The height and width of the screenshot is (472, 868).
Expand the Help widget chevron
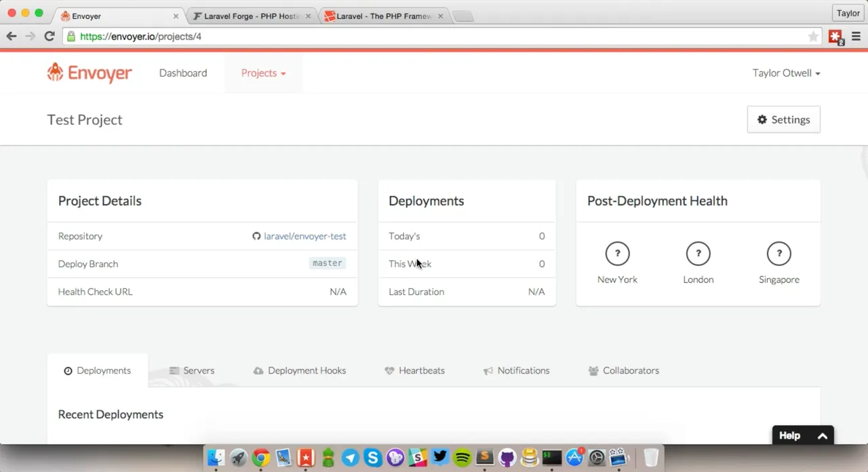823,436
